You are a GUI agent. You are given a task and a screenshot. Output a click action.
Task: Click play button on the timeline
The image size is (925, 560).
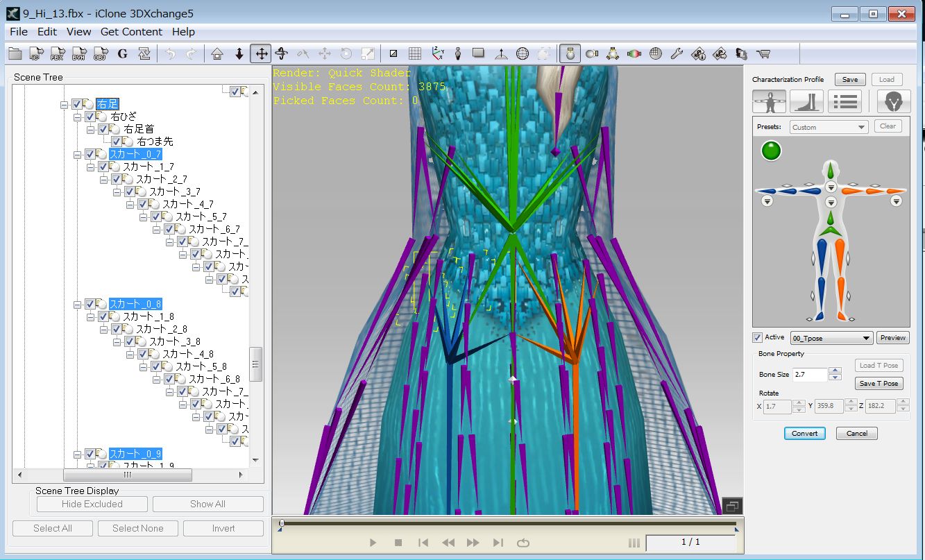pos(373,543)
